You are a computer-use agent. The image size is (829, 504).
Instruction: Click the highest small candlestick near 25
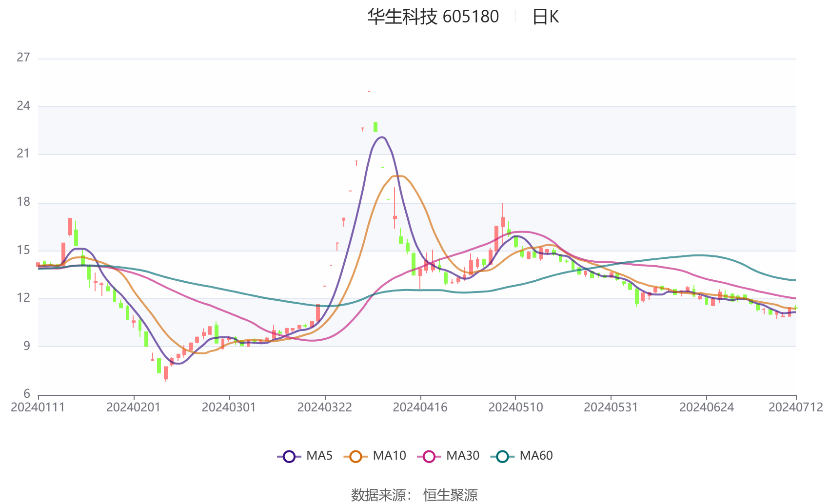pyautogui.click(x=369, y=92)
